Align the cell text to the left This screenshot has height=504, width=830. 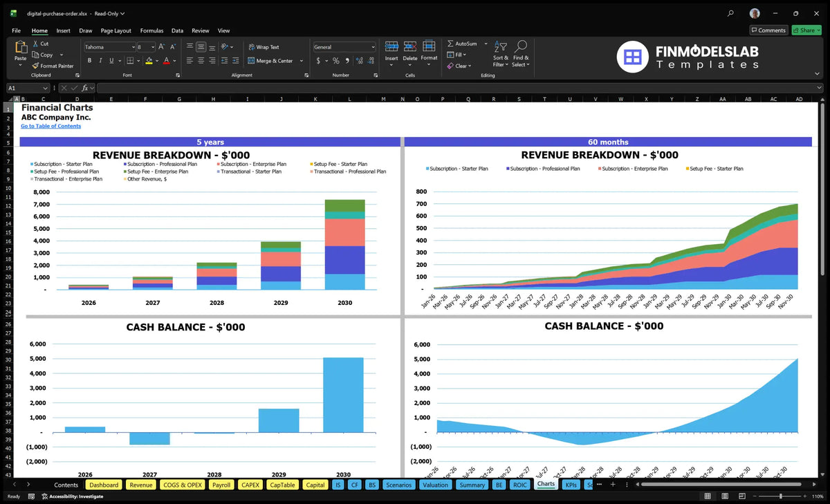click(x=189, y=61)
